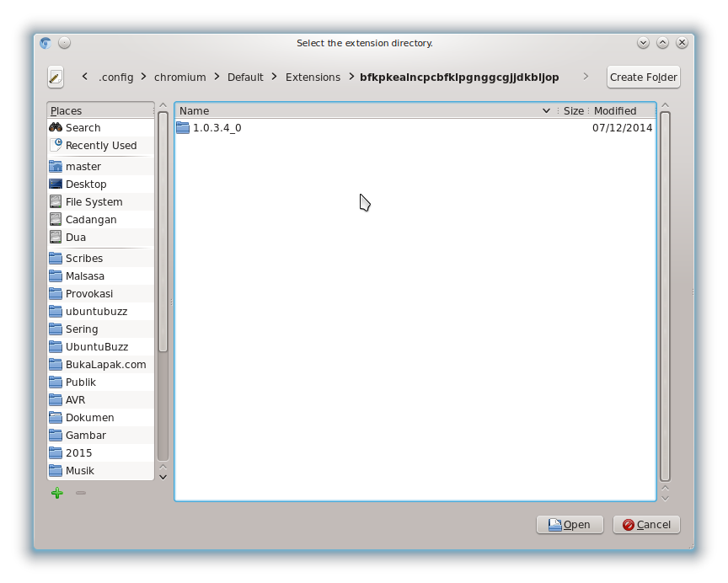This screenshot has width=728, height=583.
Task: Navigate to chromium via the breadcrumb
Action: click(179, 77)
